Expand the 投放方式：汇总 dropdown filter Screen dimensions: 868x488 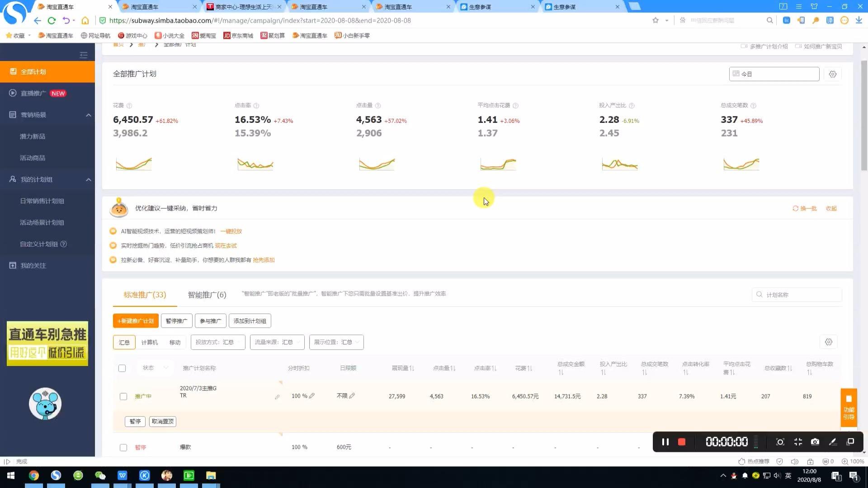click(217, 342)
